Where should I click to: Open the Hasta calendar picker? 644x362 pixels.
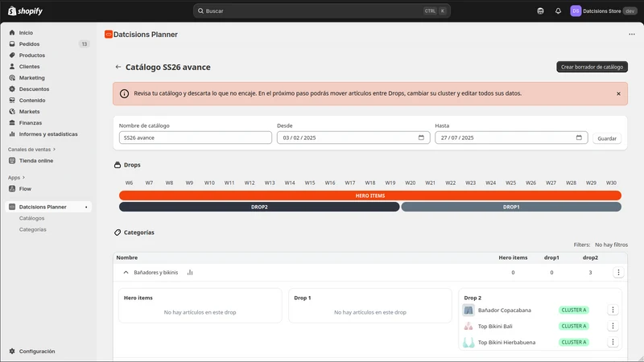point(579,138)
